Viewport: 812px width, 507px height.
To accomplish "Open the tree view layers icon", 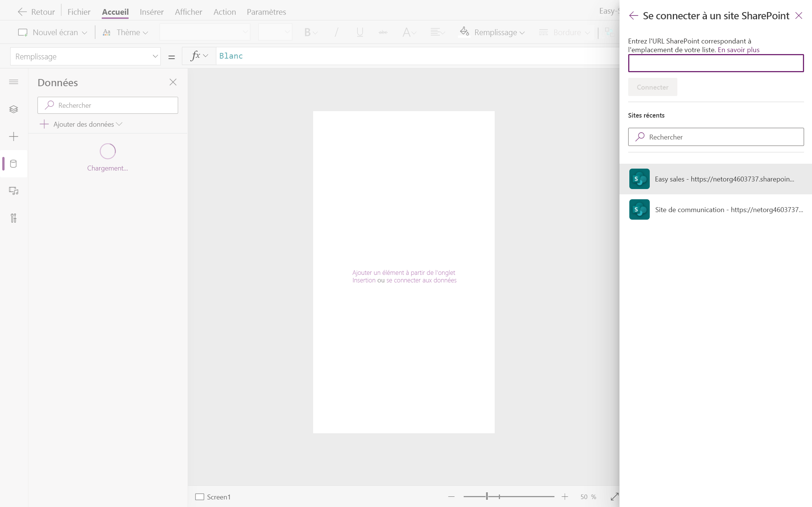I will click(14, 109).
